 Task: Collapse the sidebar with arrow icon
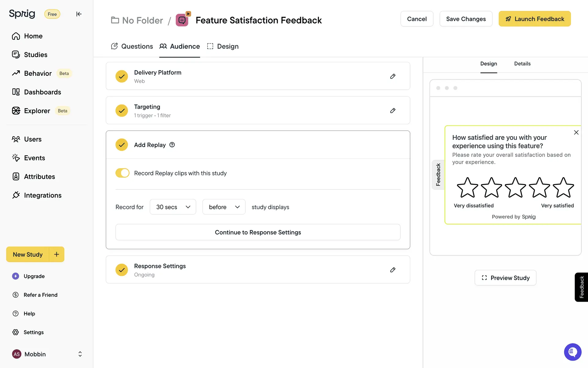(x=79, y=14)
